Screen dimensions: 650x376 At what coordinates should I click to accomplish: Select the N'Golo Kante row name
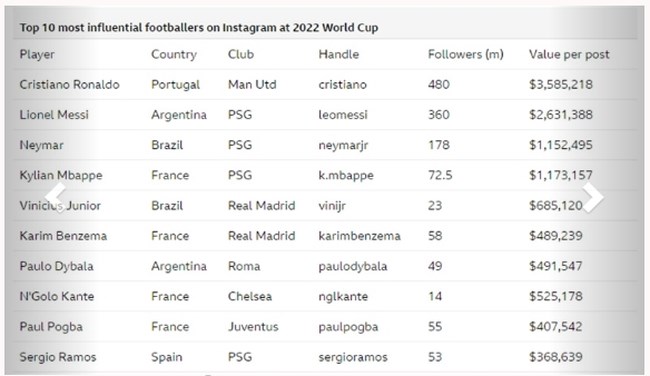point(57,296)
